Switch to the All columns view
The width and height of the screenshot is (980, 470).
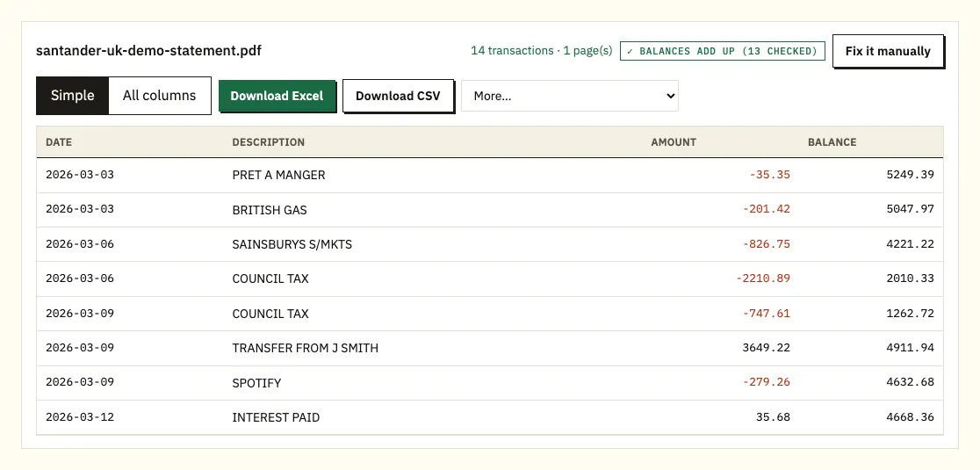159,96
